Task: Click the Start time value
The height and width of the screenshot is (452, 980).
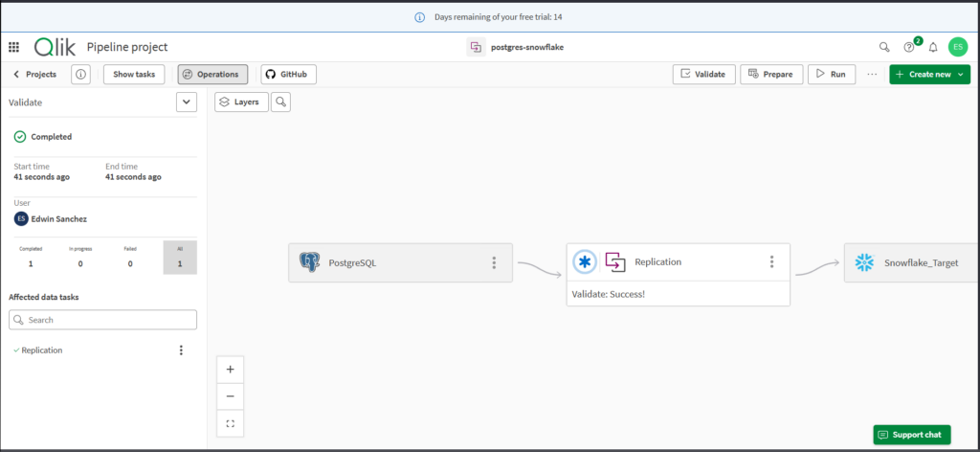Action: 42,177
